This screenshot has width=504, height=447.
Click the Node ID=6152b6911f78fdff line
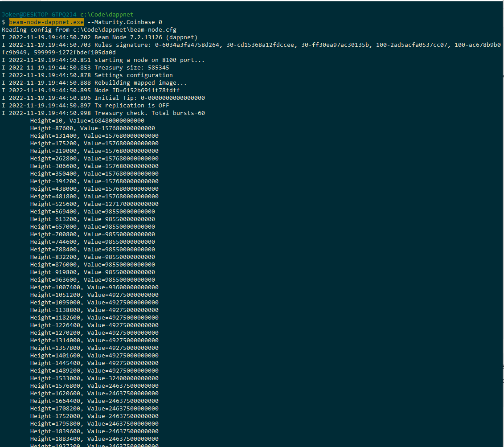[137, 90]
